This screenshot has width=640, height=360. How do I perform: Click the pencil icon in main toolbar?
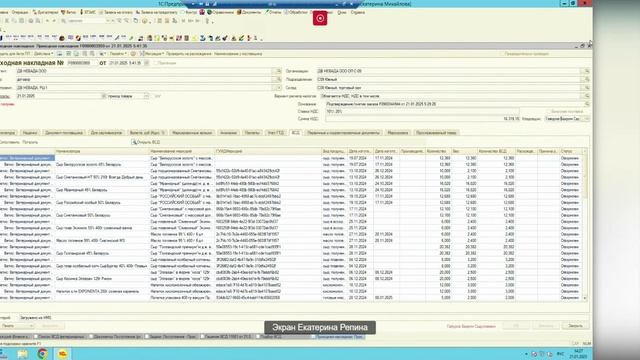pyautogui.click(x=117, y=38)
